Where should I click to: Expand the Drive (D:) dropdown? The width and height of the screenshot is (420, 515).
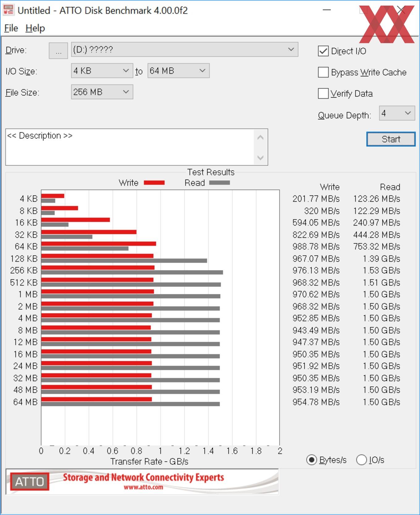(185, 49)
